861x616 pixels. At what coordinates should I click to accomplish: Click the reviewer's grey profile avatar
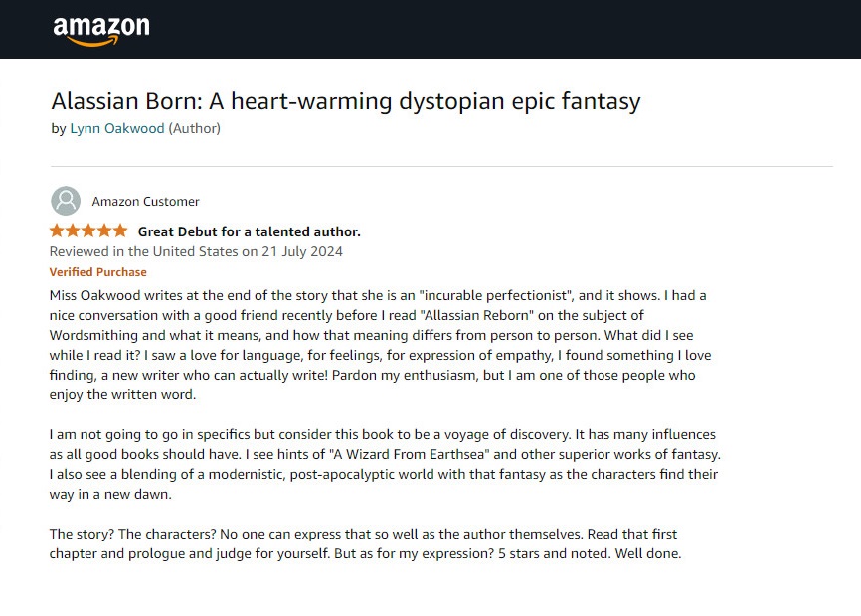[x=66, y=201]
